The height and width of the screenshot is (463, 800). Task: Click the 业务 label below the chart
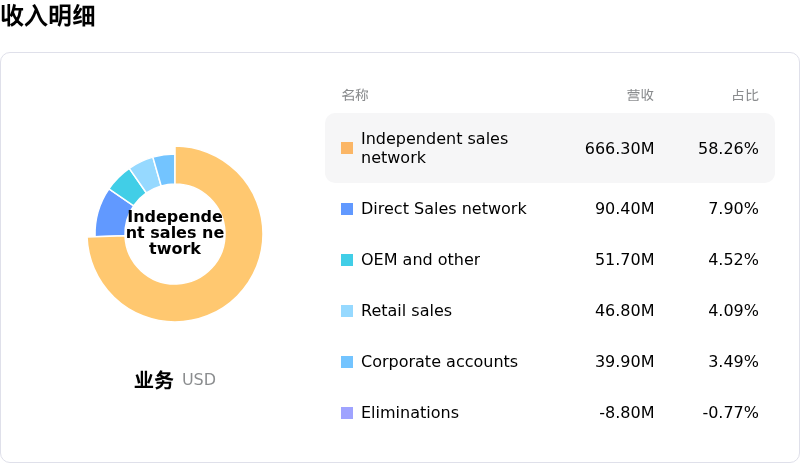(x=154, y=380)
